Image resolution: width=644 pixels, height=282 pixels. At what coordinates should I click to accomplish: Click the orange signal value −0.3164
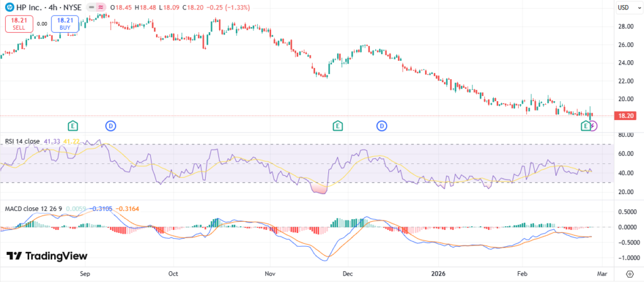(x=128, y=209)
